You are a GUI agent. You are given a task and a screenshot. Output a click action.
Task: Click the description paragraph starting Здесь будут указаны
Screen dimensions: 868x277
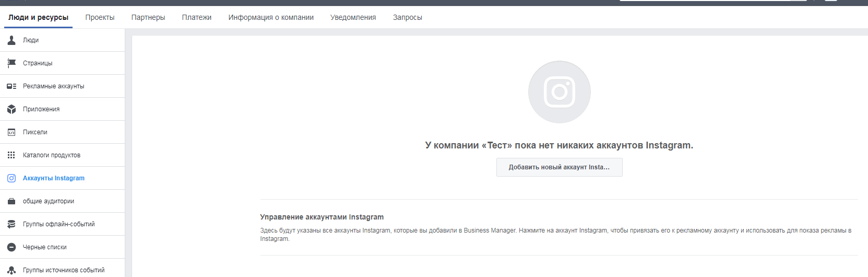pos(556,235)
